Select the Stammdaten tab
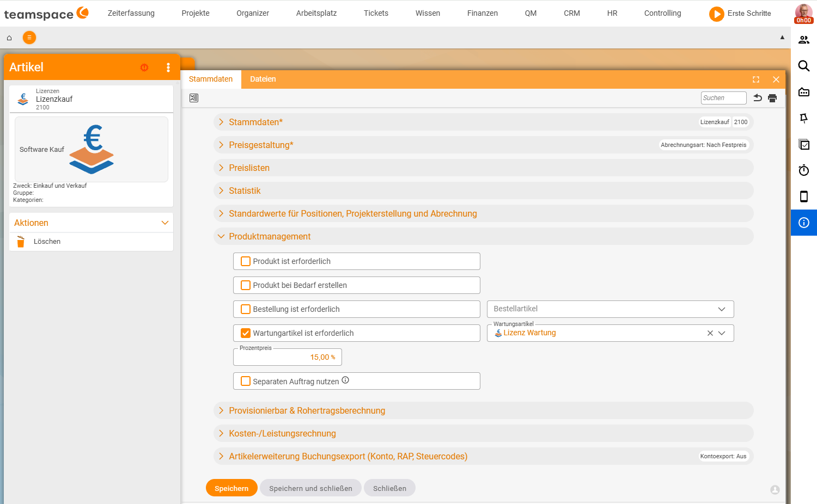The width and height of the screenshot is (817, 504). 211,79
